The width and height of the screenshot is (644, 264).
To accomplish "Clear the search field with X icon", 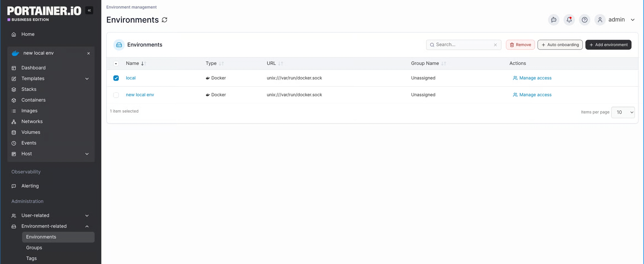I will coord(495,45).
